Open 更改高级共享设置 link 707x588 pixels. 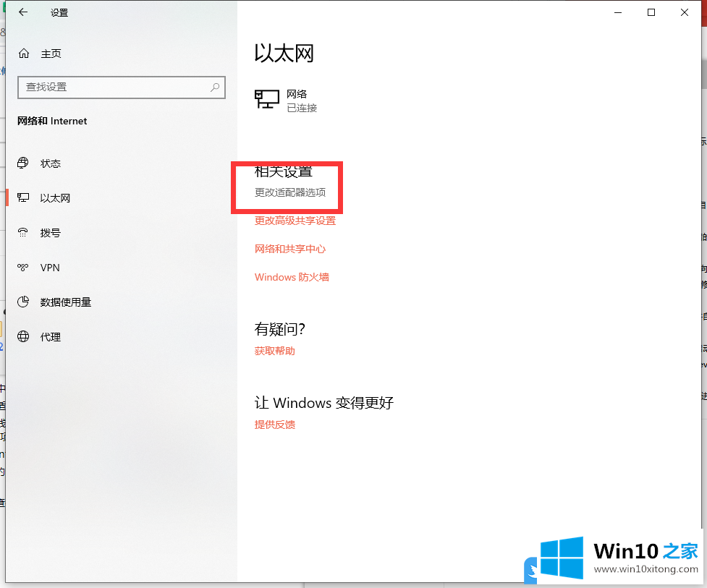295,221
